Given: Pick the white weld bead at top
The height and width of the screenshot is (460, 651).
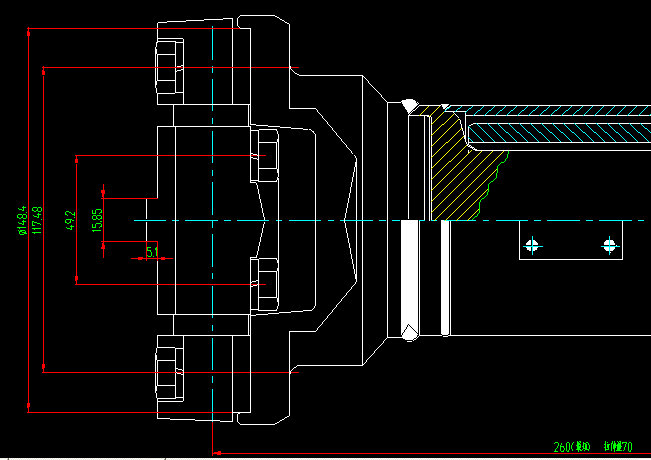Looking at the screenshot, I should click(x=408, y=105).
